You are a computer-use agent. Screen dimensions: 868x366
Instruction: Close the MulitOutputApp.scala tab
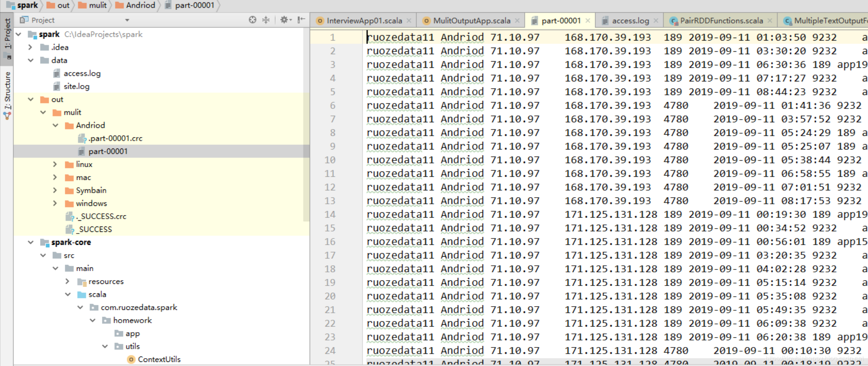517,21
